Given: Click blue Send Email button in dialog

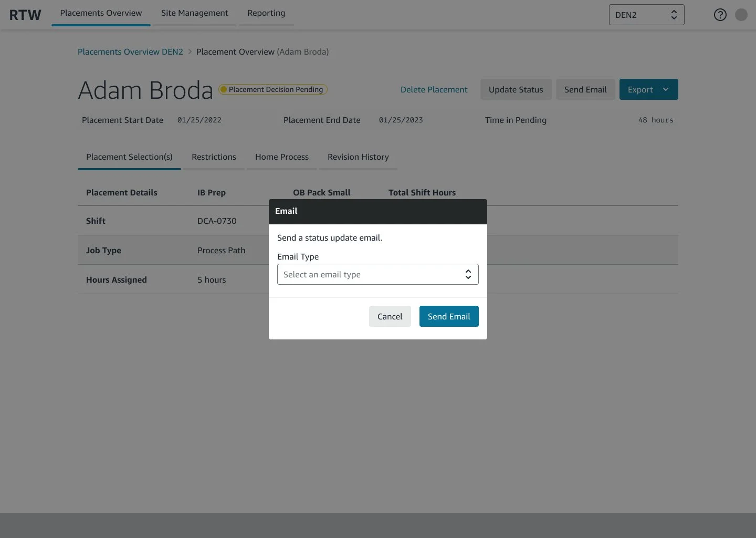Looking at the screenshot, I should click(x=449, y=316).
